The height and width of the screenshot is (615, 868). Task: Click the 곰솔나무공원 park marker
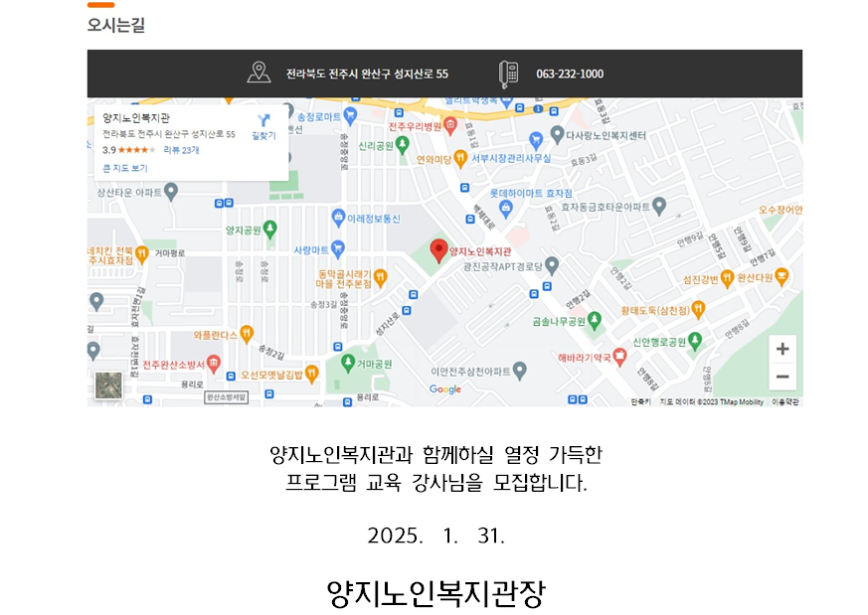pos(594,321)
